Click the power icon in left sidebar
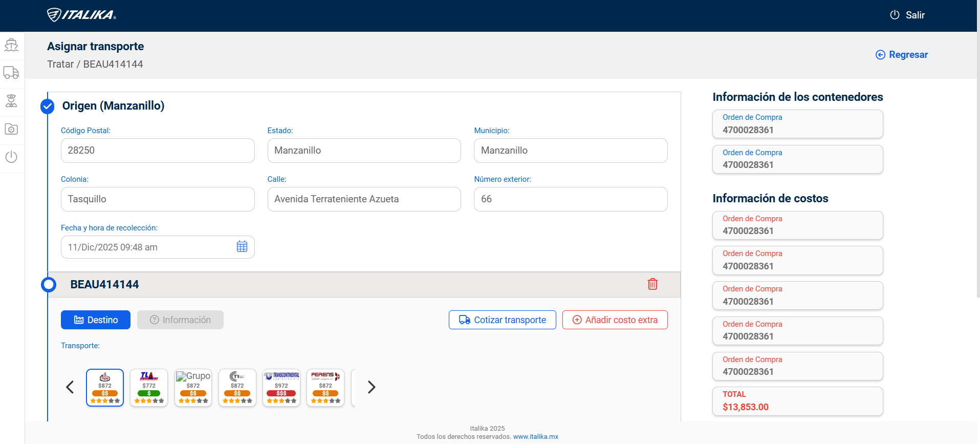Screen dimensions: 980x444 coord(11,157)
